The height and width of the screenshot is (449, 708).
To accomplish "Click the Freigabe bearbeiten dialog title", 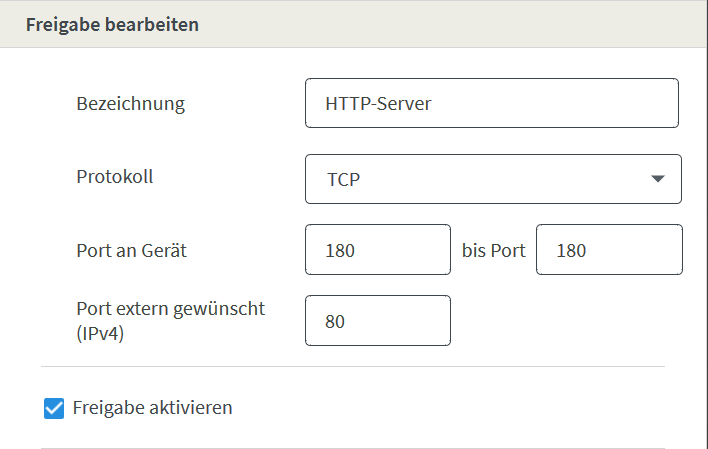I will [x=112, y=24].
